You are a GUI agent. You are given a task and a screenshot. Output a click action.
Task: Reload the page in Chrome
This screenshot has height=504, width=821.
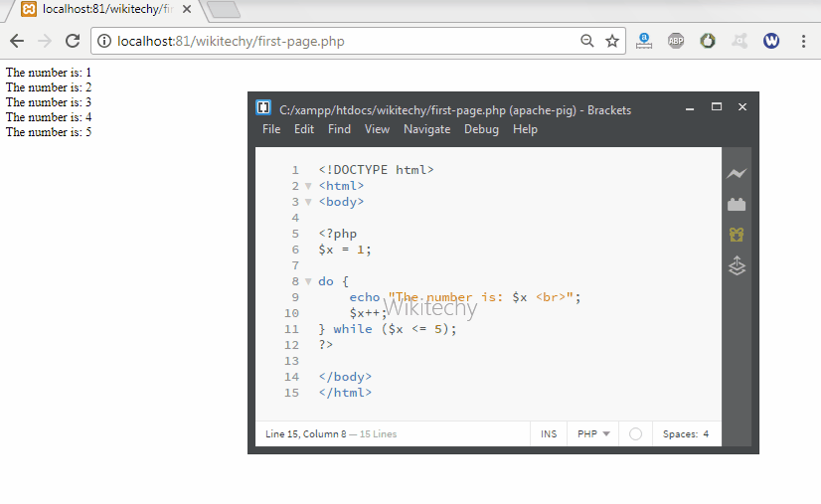coord(72,41)
